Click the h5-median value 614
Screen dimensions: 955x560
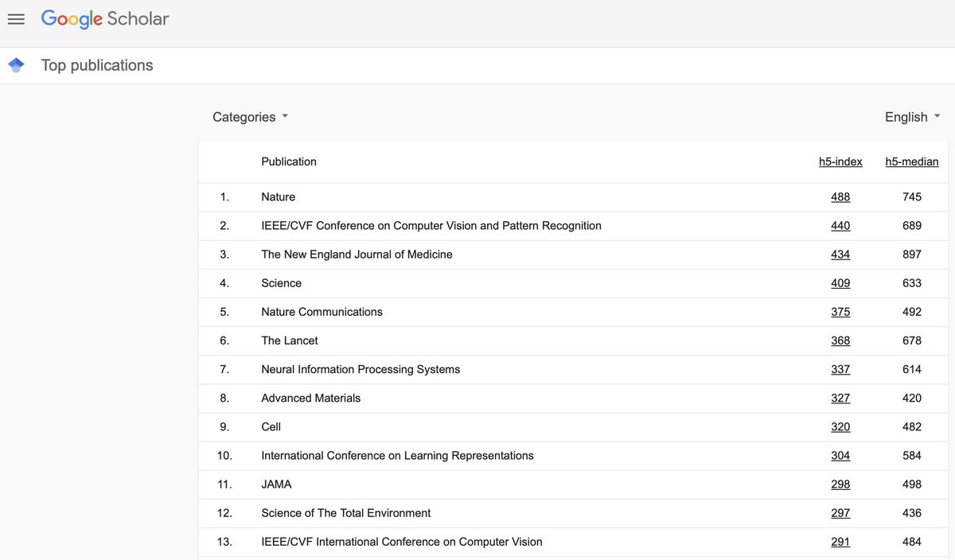click(x=912, y=369)
